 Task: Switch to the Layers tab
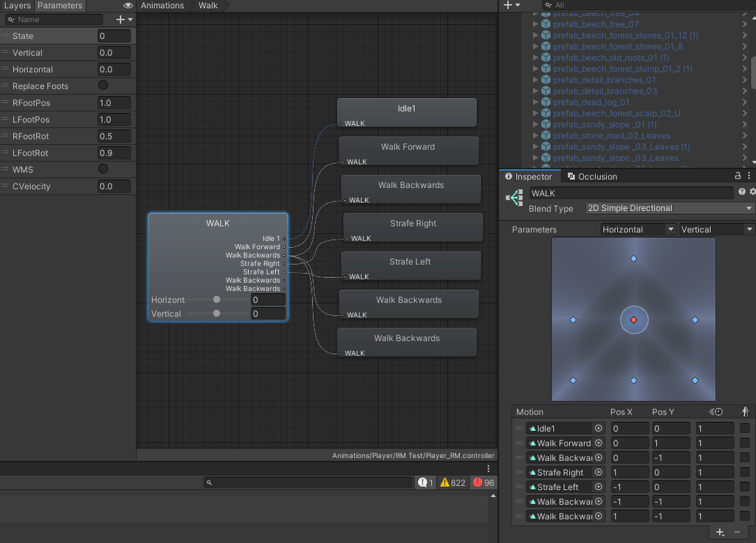coord(18,5)
